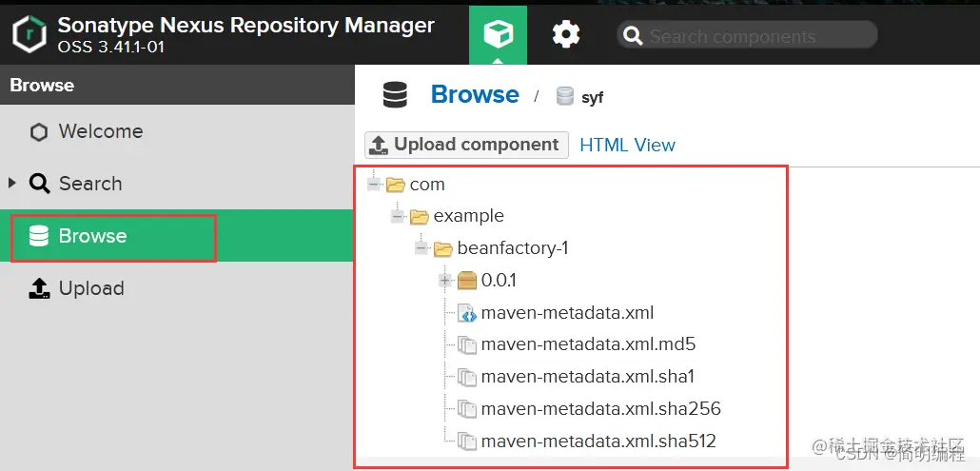Viewport: 980px width, 471px height.
Task: Open the HTML View link
Action: [x=628, y=145]
